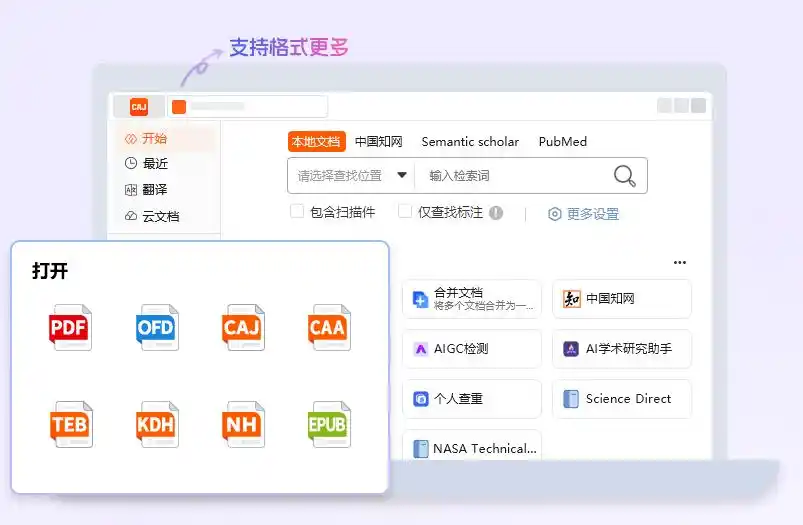Click the 请选择查找位置 location field
This screenshot has width=803, height=525.
tap(352, 176)
